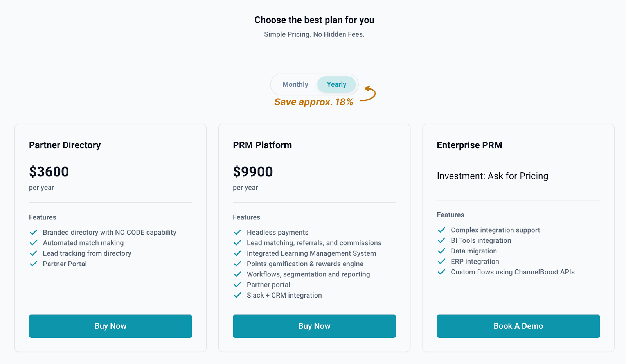This screenshot has width=626, height=364.
Task: Click checkmark next to Points gamification feature
Action: 237,264
